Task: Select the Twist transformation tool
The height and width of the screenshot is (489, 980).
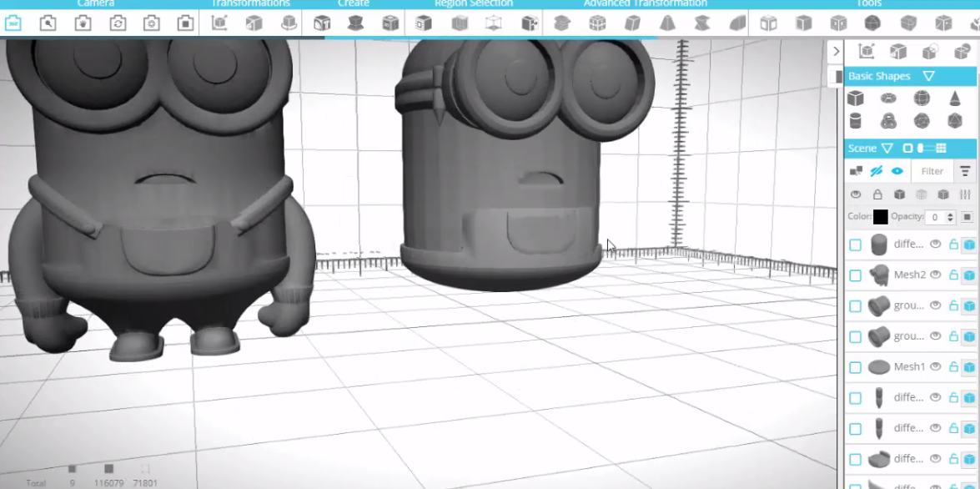Action: click(x=702, y=23)
